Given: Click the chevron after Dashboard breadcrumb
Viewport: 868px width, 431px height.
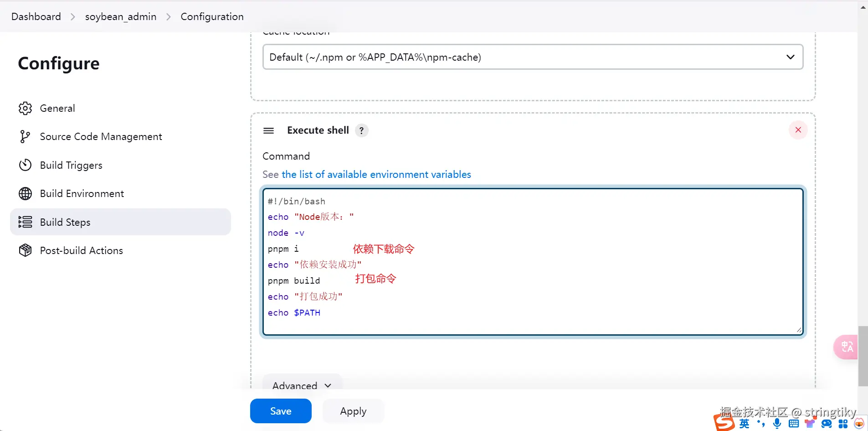Looking at the screenshot, I should [73, 17].
